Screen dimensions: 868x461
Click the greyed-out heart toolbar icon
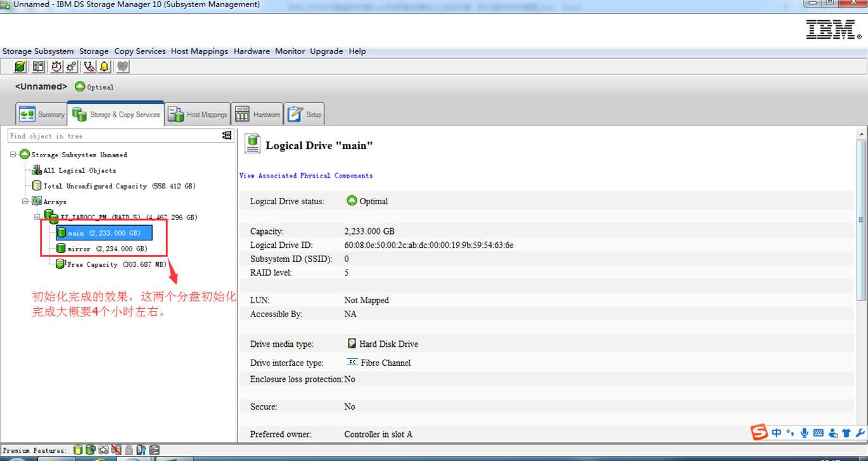pyautogui.click(x=123, y=67)
